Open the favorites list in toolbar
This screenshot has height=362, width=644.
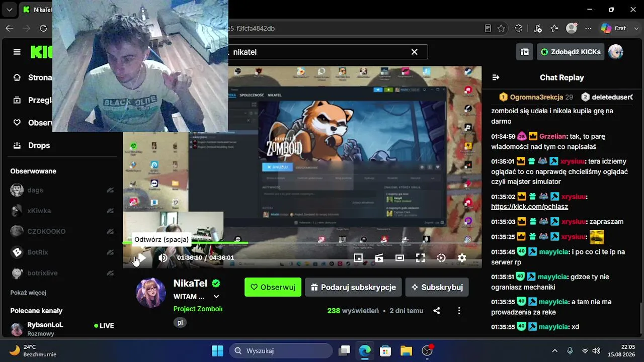pos(554,28)
